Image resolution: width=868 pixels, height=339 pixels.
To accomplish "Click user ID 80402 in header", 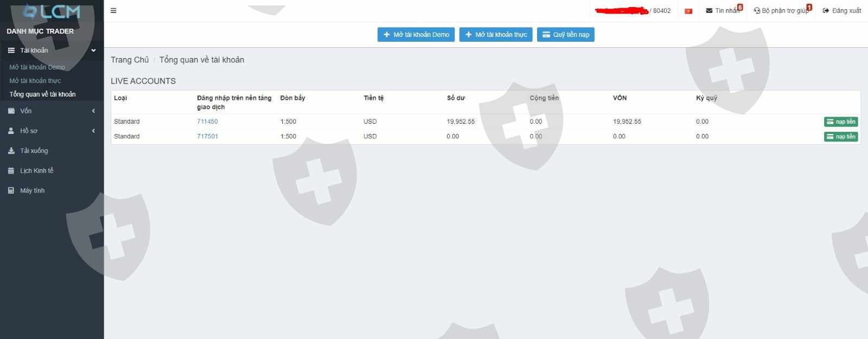I will click(x=662, y=11).
